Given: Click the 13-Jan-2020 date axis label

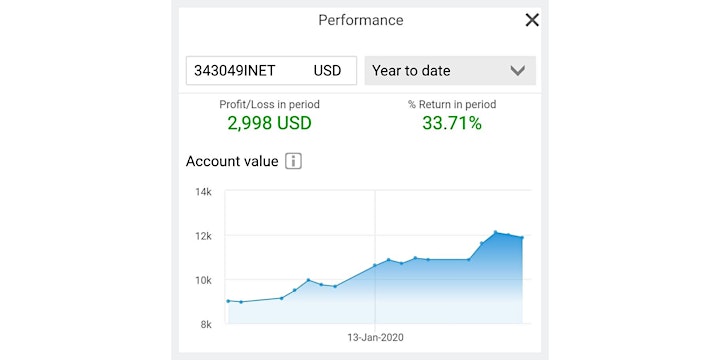Looking at the screenshot, I should (x=375, y=338).
